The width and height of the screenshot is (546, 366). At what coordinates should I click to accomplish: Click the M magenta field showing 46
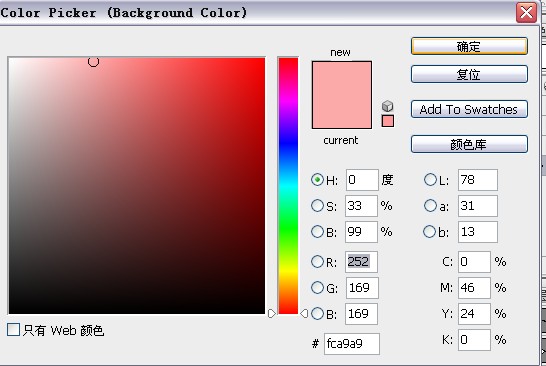(x=474, y=288)
